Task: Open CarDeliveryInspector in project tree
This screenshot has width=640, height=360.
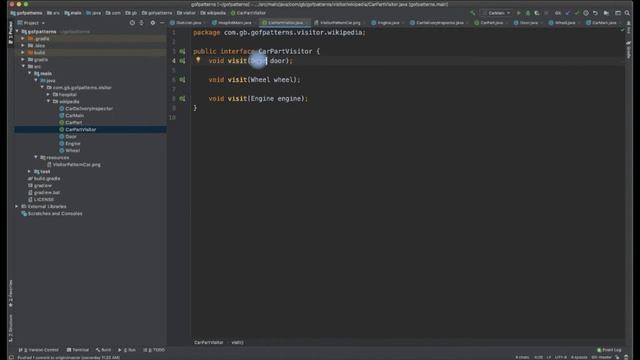Action: pos(86,109)
